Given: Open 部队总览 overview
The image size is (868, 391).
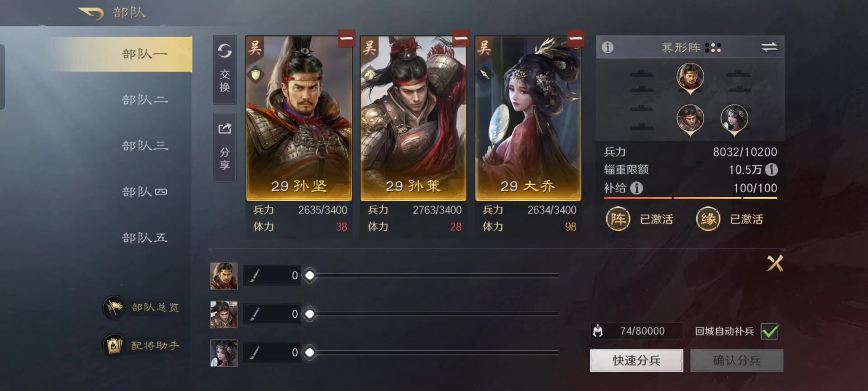Looking at the screenshot, I should [x=141, y=308].
